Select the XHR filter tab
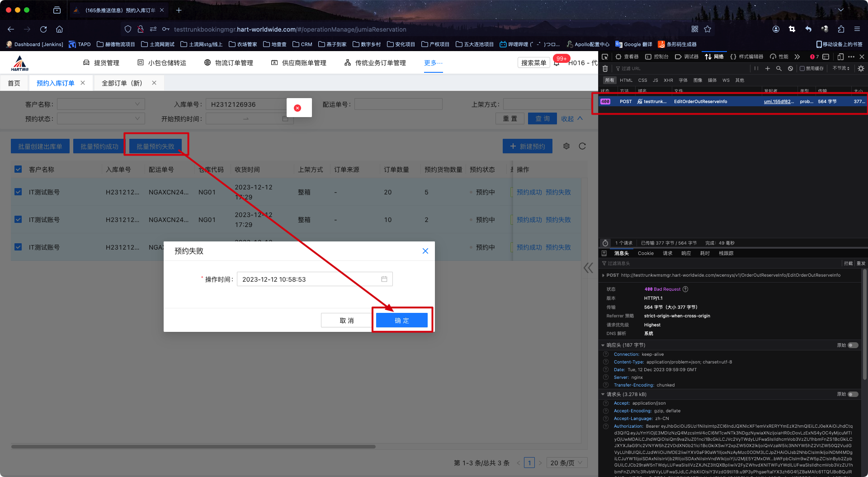Screen dimensions: 868x477 click(668, 80)
